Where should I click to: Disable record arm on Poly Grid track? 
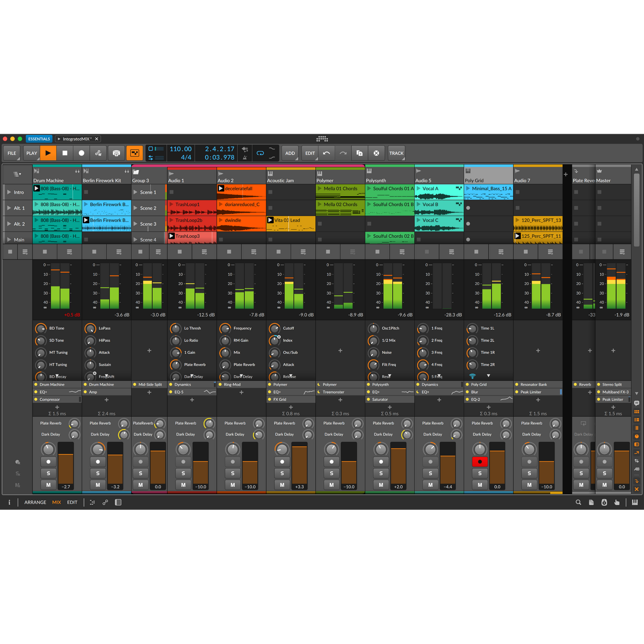coord(480,462)
